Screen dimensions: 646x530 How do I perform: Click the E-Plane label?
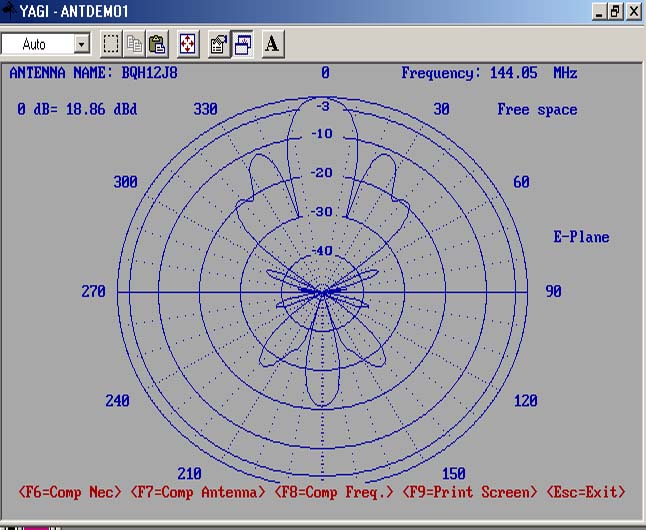(x=581, y=237)
